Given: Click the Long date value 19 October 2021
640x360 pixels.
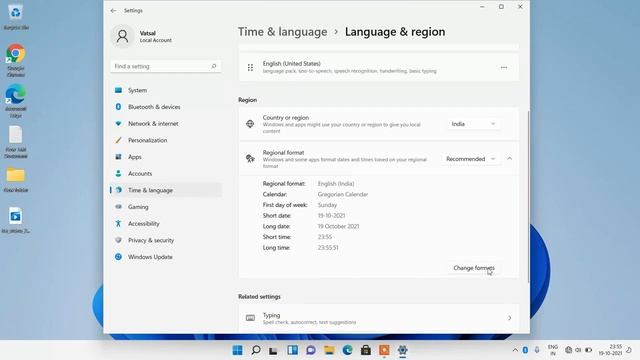Looking at the screenshot, I should [338, 226].
